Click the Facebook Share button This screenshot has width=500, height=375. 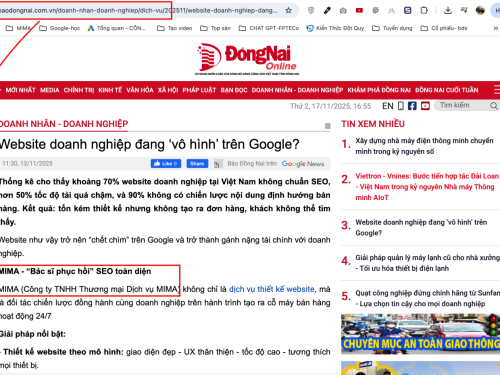click(197, 164)
